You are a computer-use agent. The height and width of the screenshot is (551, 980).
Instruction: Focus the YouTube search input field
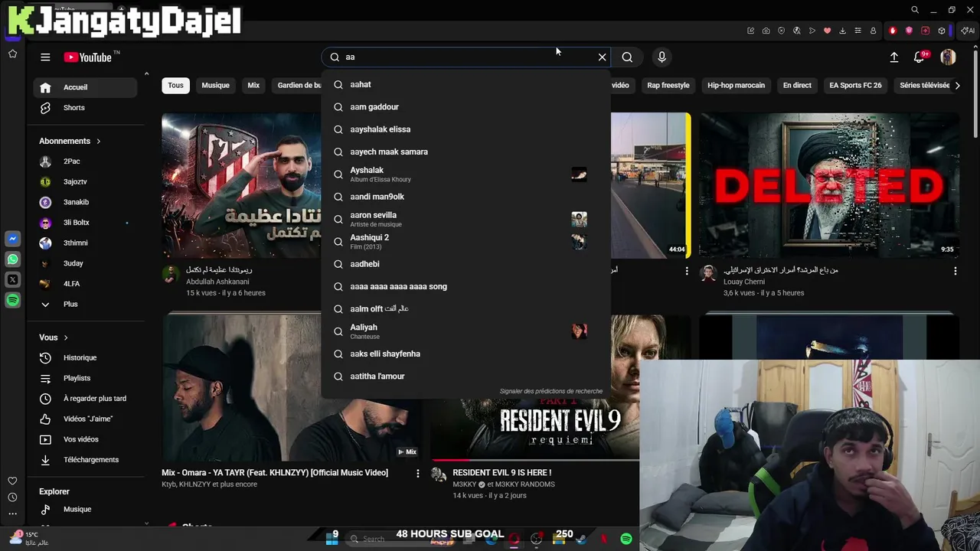[467, 57]
